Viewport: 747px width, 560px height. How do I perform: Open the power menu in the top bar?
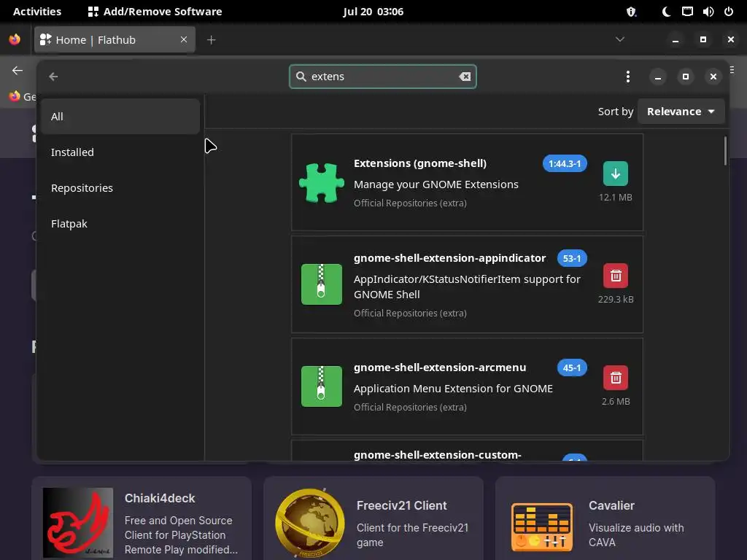[x=729, y=12]
